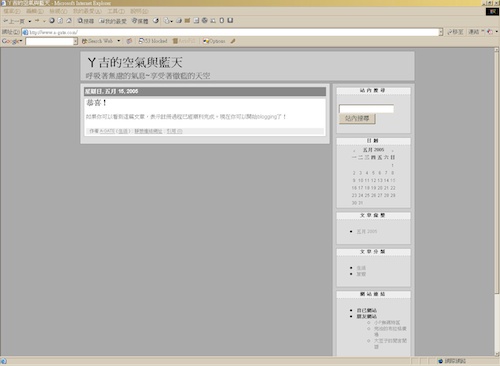The width and height of the screenshot is (500, 366).
Task: Click the Stop loading icon
Action: click(x=52, y=21)
